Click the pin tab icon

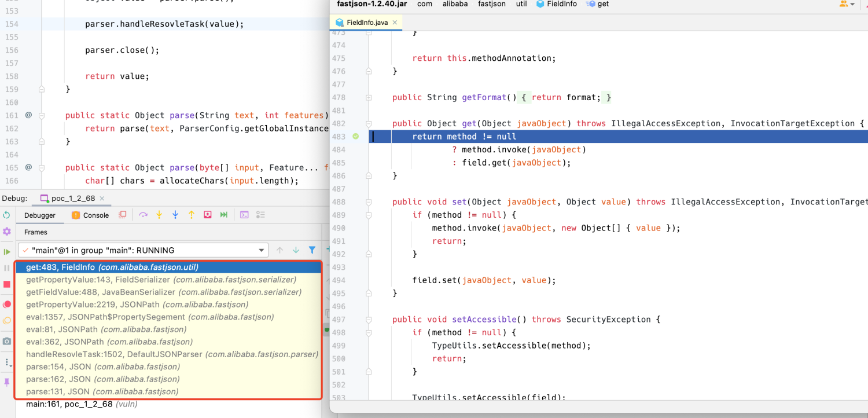tap(6, 382)
